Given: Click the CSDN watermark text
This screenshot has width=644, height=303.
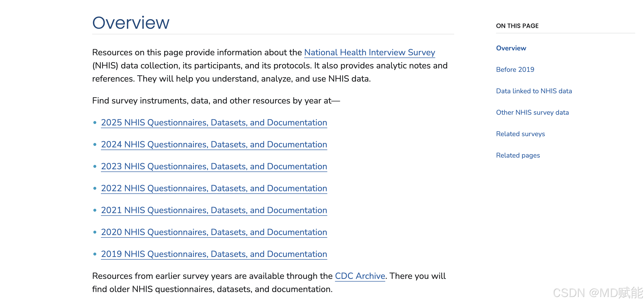Looking at the screenshot, I should point(597,293).
